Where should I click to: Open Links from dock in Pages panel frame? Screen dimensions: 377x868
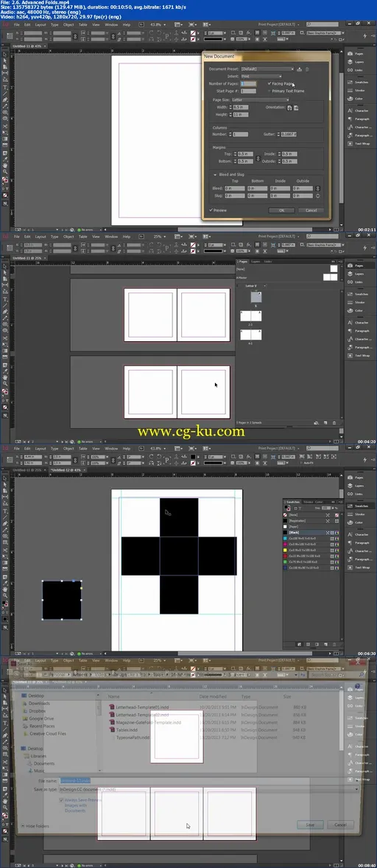click(356, 282)
